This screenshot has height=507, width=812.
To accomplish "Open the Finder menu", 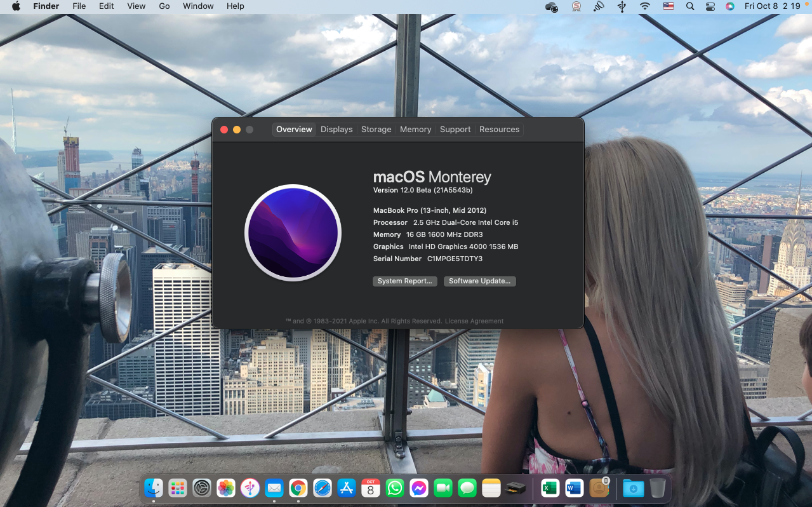I will (46, 6).
